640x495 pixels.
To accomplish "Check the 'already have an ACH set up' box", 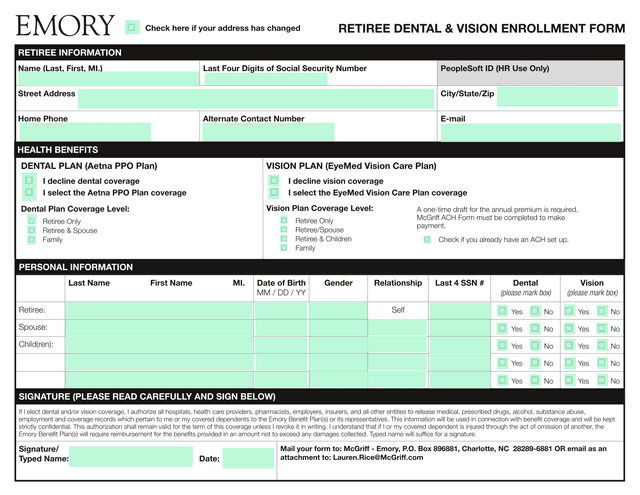I will tap(427, 239).
